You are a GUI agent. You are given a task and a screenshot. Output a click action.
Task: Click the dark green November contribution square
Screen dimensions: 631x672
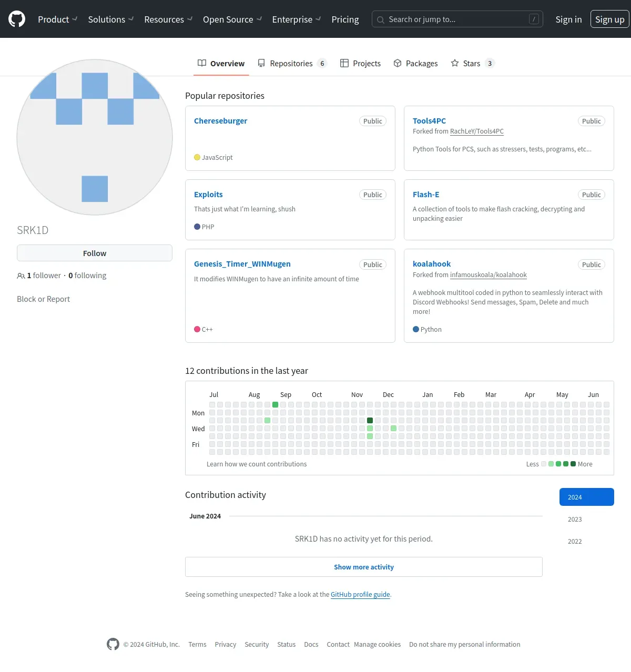370,420
